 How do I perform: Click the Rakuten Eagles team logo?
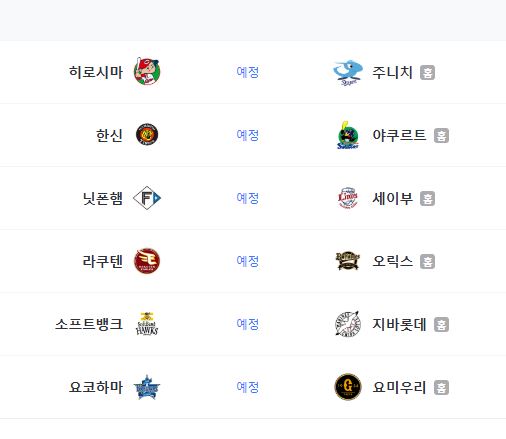pyautogui.click(x=147, y=261)
